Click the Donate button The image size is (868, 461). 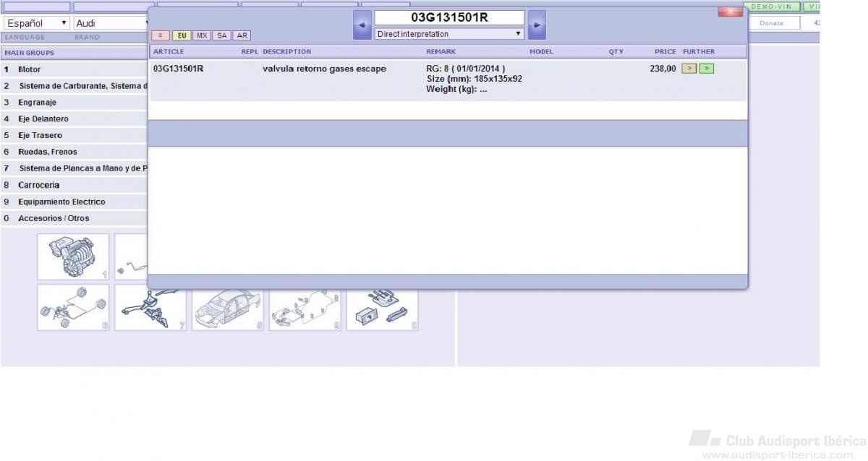tap(772, 23)
